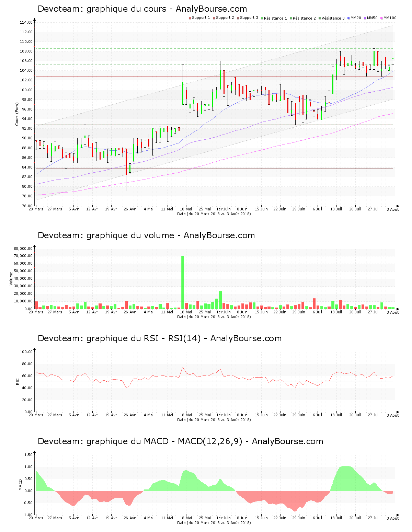This screenshot has height=532, width=412.
Task: Click the MM100 magenta legend swatch
Action: 381,18
